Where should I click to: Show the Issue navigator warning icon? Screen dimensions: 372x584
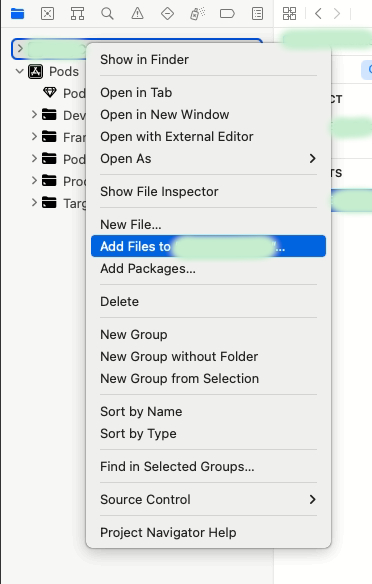coord(137,14)
